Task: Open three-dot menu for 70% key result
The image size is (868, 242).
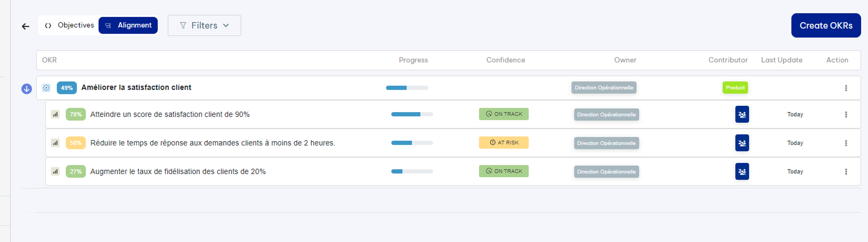Action: pos(846,114)
